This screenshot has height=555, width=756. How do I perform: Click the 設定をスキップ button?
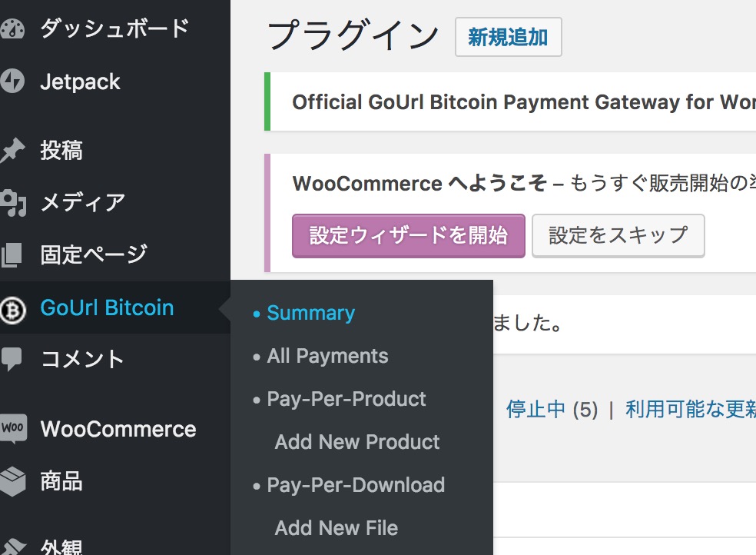click(x=618, y=236)
